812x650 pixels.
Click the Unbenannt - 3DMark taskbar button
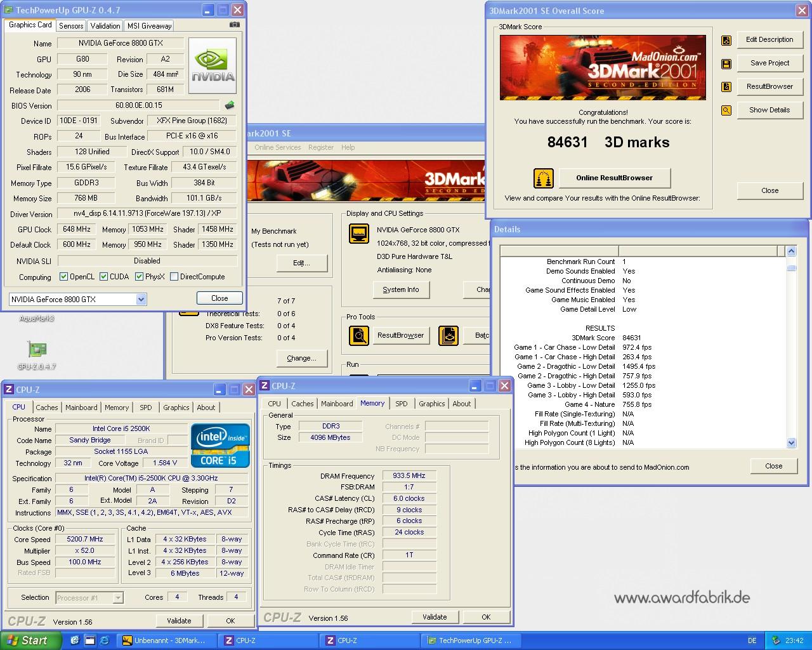pyautogui.click(x=168, y=640)
